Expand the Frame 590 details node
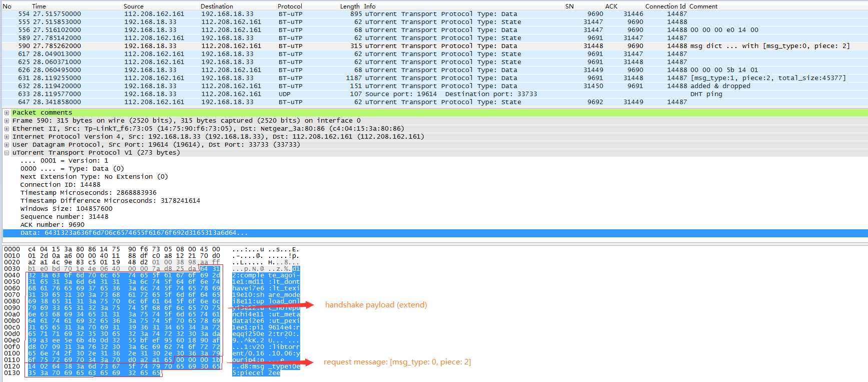The width and height of the screenshot is (868, 382). 7,121
